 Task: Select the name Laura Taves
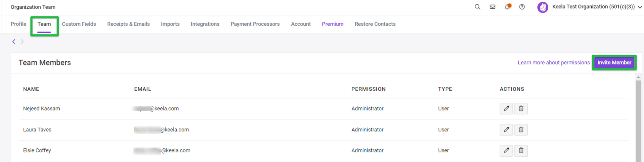point(37,130)
